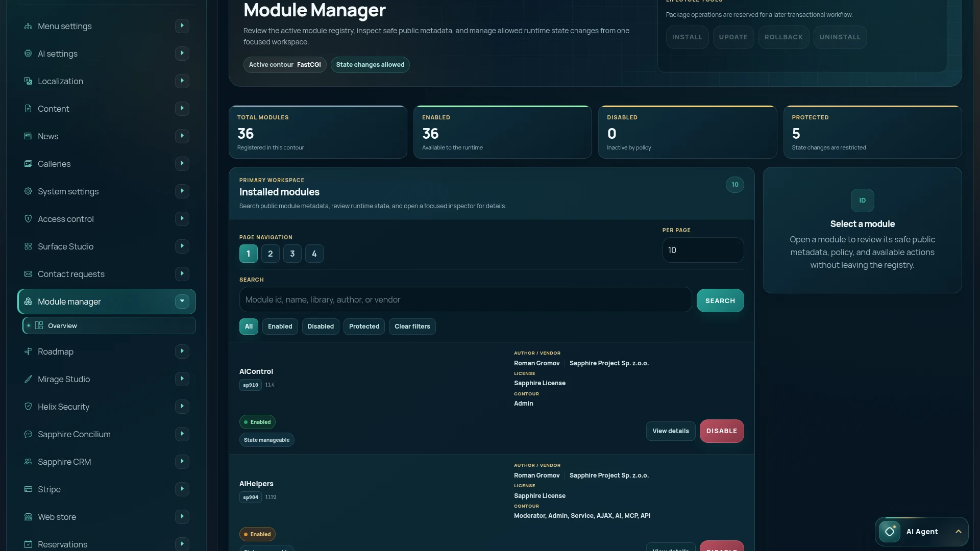The height and width of the screenshot is (551, 980).
Task: Collapse the Module manager menu arrow
Action: pos(182,302)
